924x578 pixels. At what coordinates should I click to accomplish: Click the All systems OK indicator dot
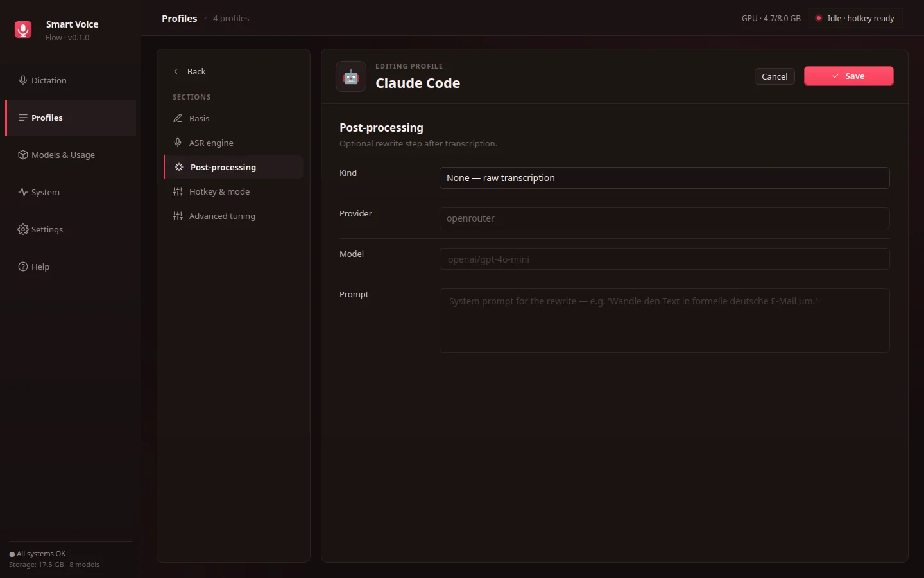coord(12,554)
